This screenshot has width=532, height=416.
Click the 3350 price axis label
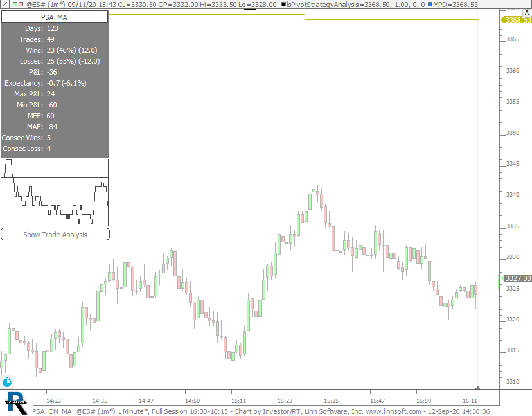513,133
